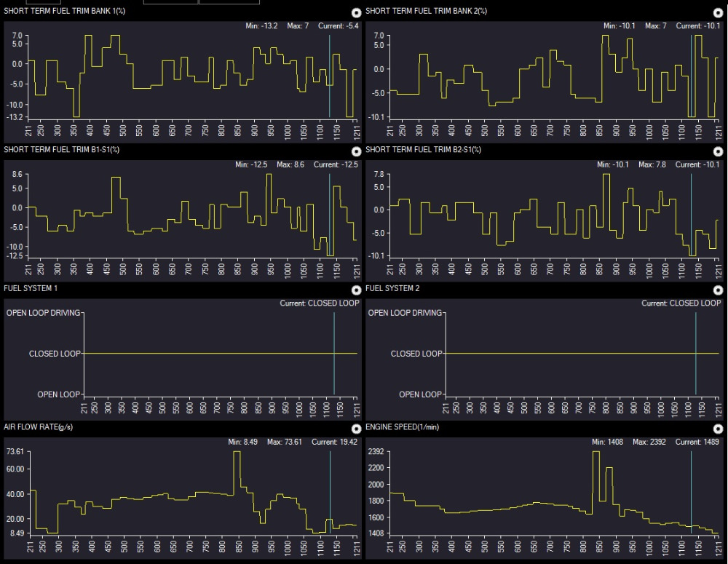Viewport: 728px width, 564px height.
Task: Click the vertical cursor line in Fuel System 2 graph
Action: point(695,353)
